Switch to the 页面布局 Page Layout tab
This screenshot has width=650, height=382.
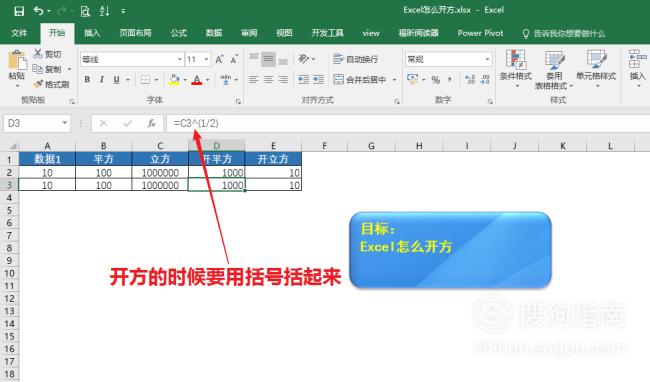(x=135, y=33)
